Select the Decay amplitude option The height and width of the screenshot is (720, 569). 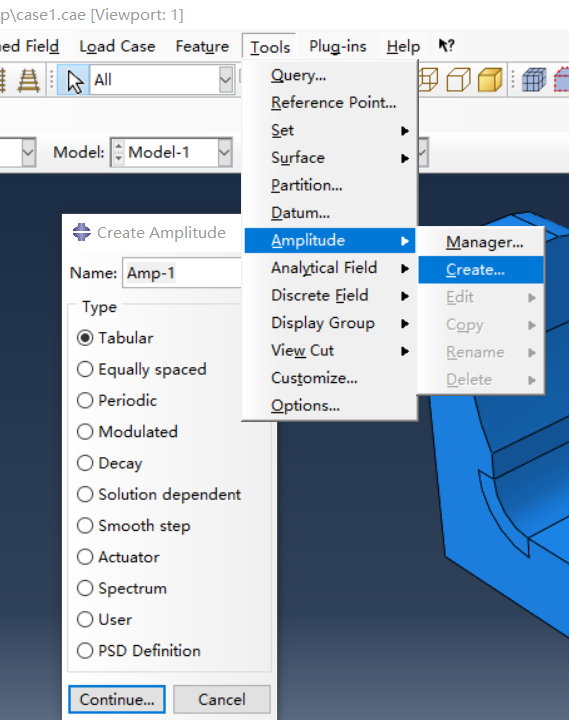[x=110, y=463]
